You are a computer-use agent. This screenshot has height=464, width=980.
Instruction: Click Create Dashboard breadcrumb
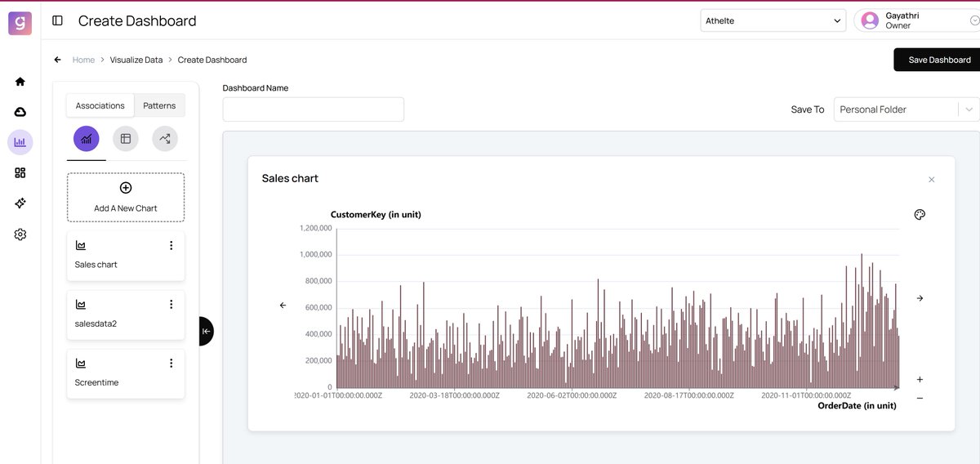pyautogui.click(x=212, y=60)
